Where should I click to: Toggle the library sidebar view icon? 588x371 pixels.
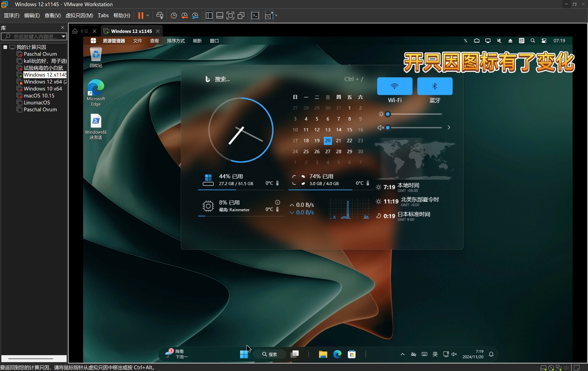click(x=209, y=15)
